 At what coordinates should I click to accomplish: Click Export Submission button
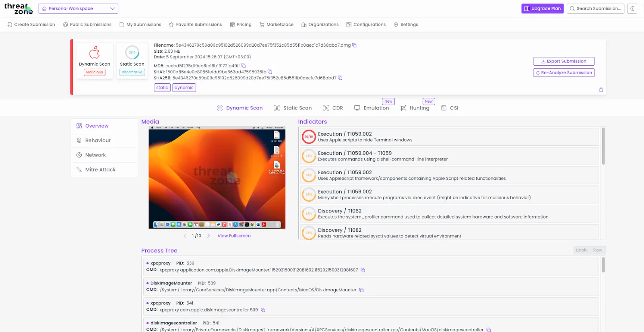(x=564, y=61)
